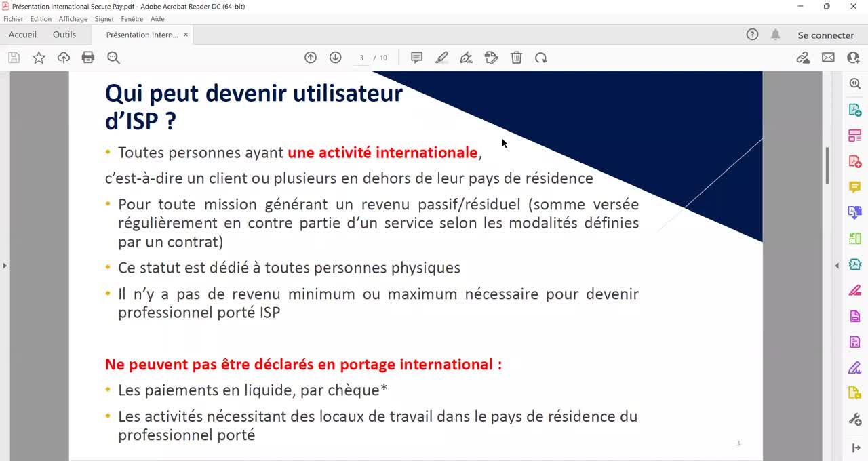
Task: Click the total page count '10'
Action: pos(383,58)
